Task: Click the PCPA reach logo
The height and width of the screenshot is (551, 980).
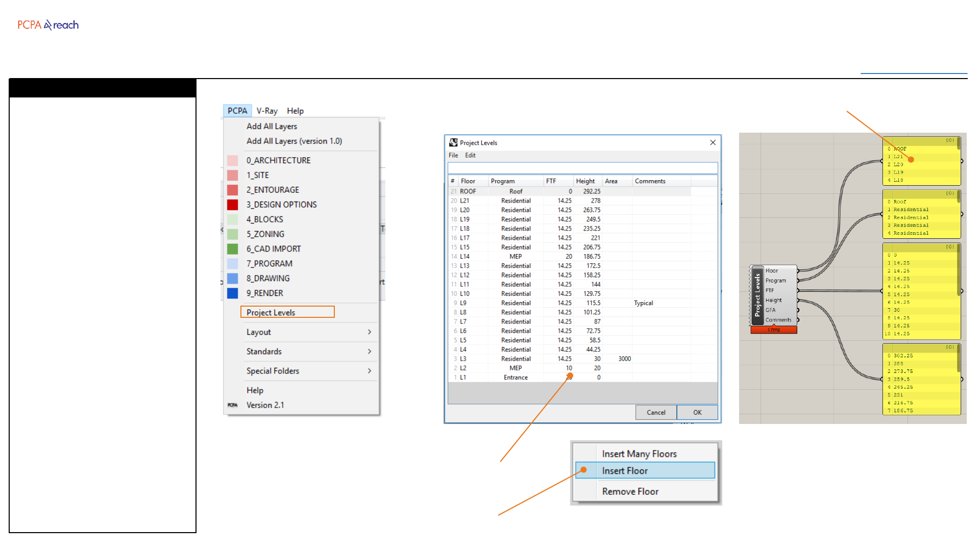Action: click(48, 25)
